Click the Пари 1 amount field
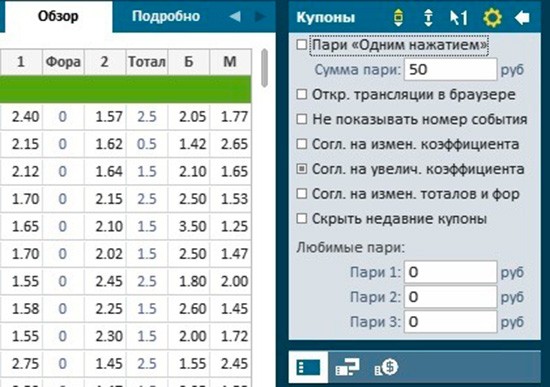The height and width of the screenshot is (387, 550). click(450, 272)
